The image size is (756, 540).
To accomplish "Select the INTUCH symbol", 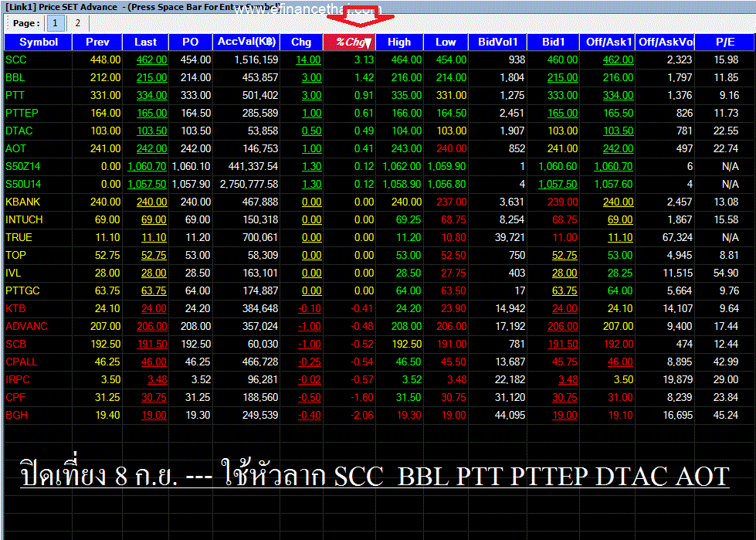I will click(x=24, y=220).
